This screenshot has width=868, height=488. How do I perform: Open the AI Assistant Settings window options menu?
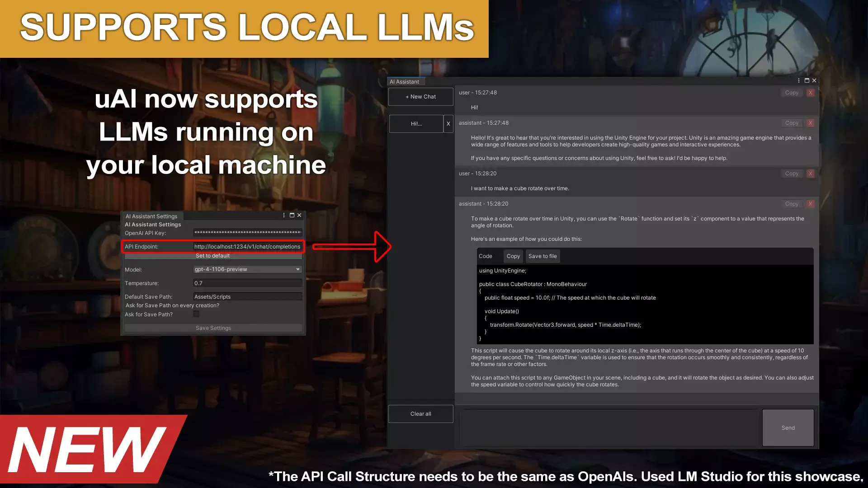pyautogui.click(x=284, y=215)
